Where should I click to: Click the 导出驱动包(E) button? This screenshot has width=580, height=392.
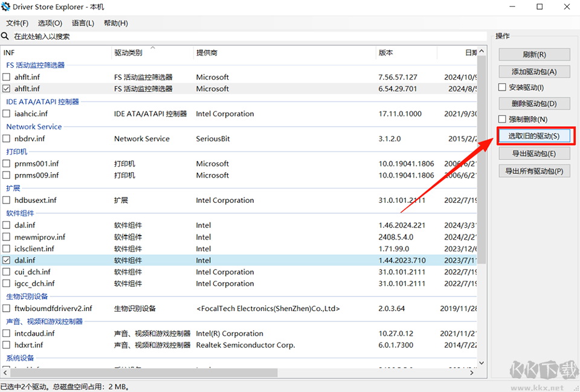pos(534,153)
